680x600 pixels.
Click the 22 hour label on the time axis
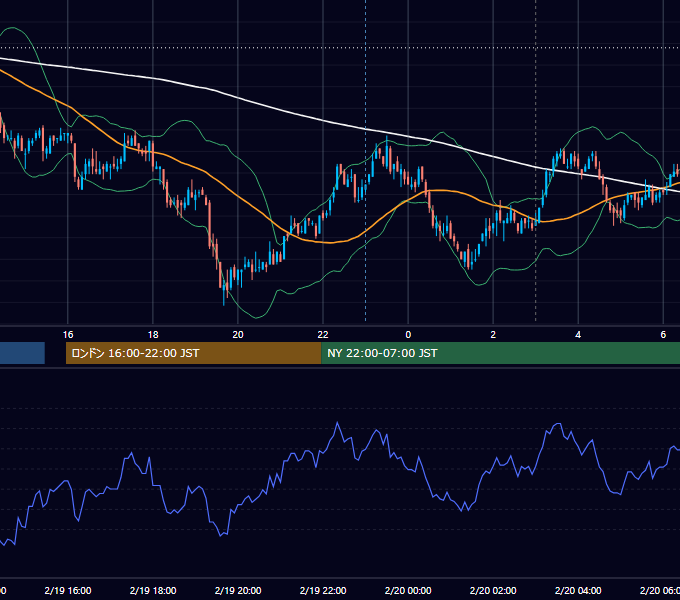pyautogui.click(x=323, y=335)
